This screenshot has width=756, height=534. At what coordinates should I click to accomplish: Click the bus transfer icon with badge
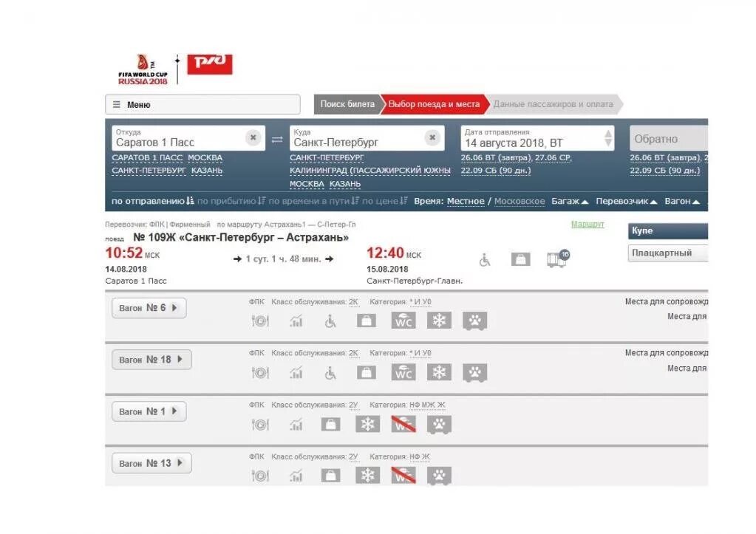[558, 259]
